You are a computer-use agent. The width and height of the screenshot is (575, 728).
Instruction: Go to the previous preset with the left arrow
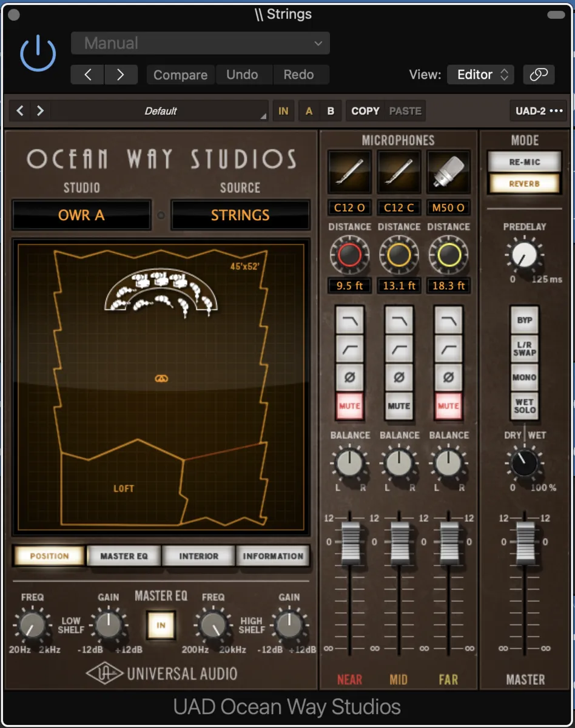click(87, 75)
